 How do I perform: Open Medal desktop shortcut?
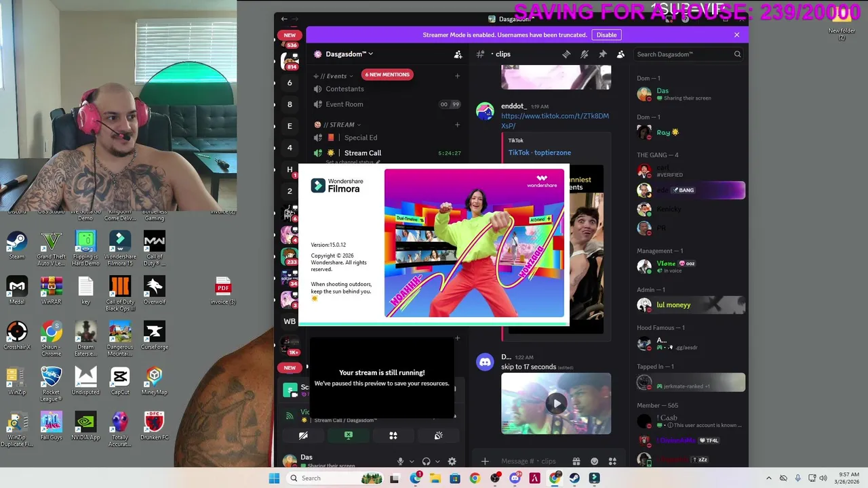click(x=17, y=290)
